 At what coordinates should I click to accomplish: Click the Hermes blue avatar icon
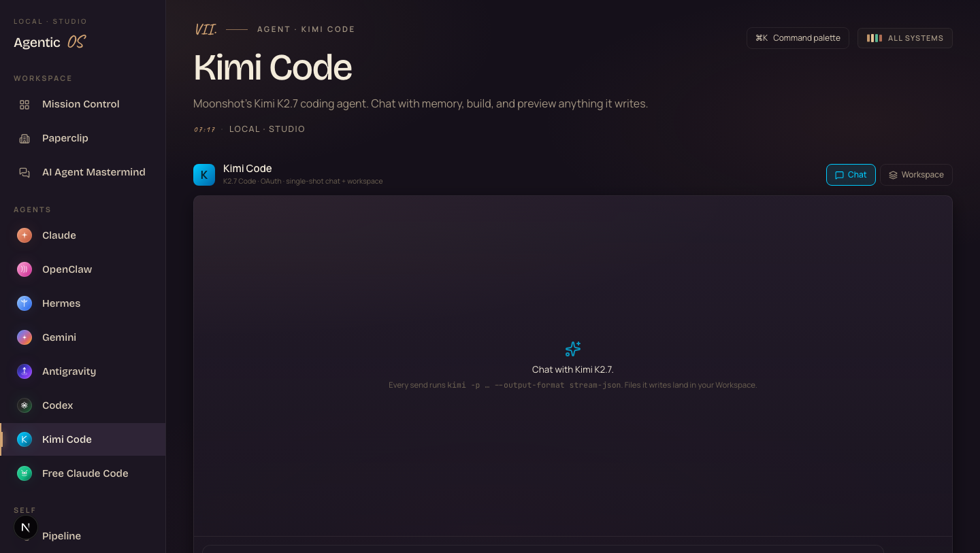coord(24,303)
